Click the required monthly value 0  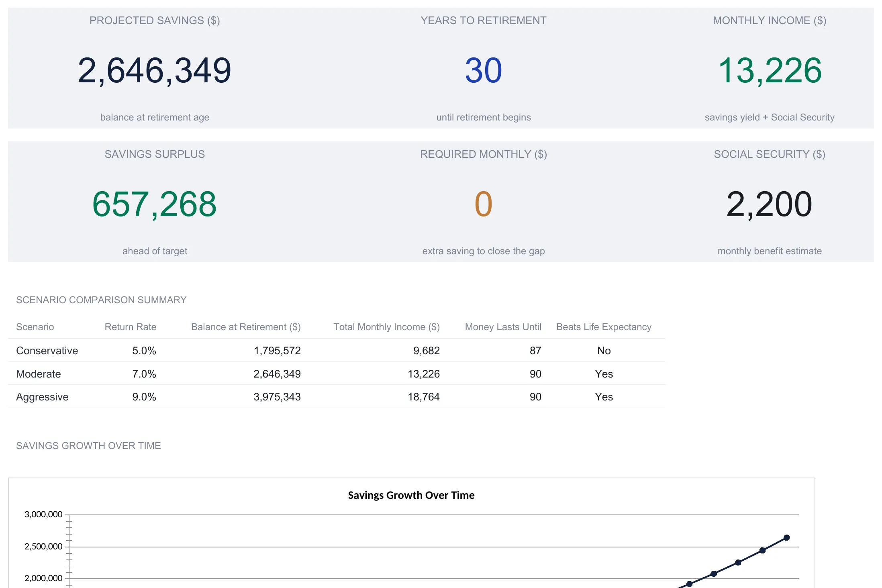[x=484, y=204]
